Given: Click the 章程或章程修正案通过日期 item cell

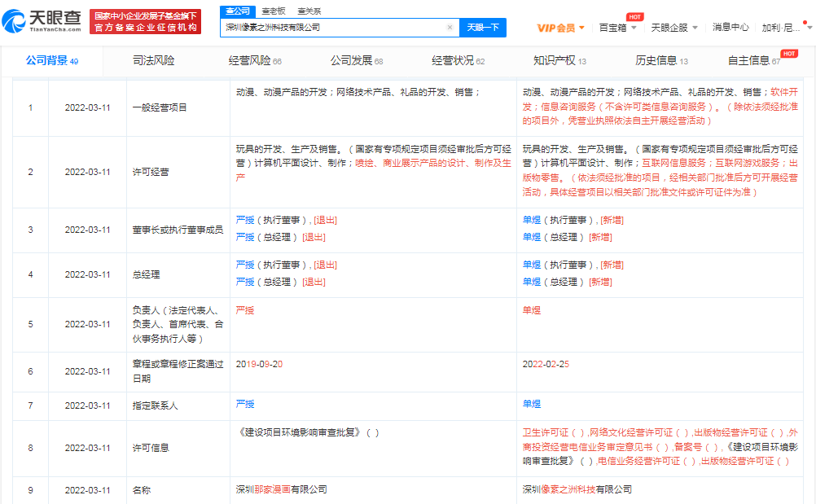Looking at the screenshot, I should (x=178, y=371).
